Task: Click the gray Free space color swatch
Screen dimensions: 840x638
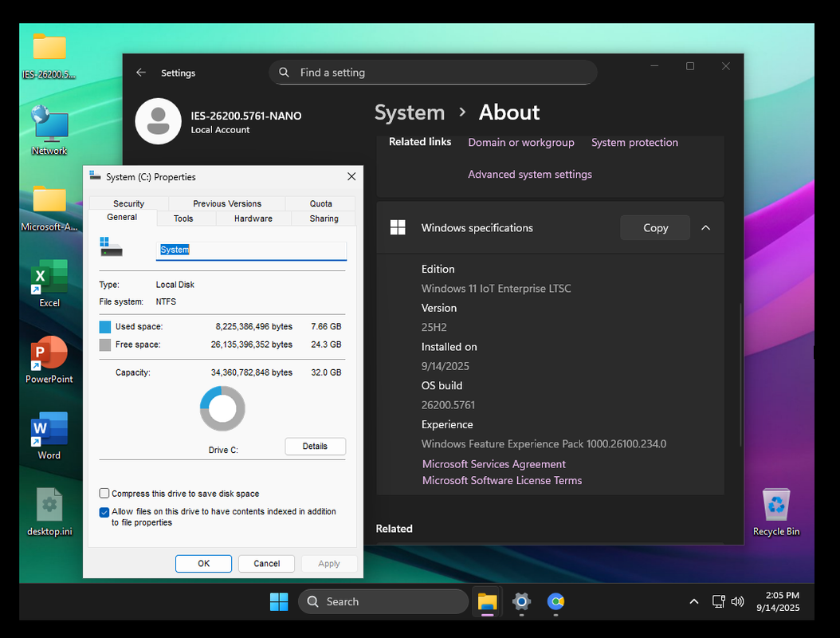Action: (x=105, y=345)
